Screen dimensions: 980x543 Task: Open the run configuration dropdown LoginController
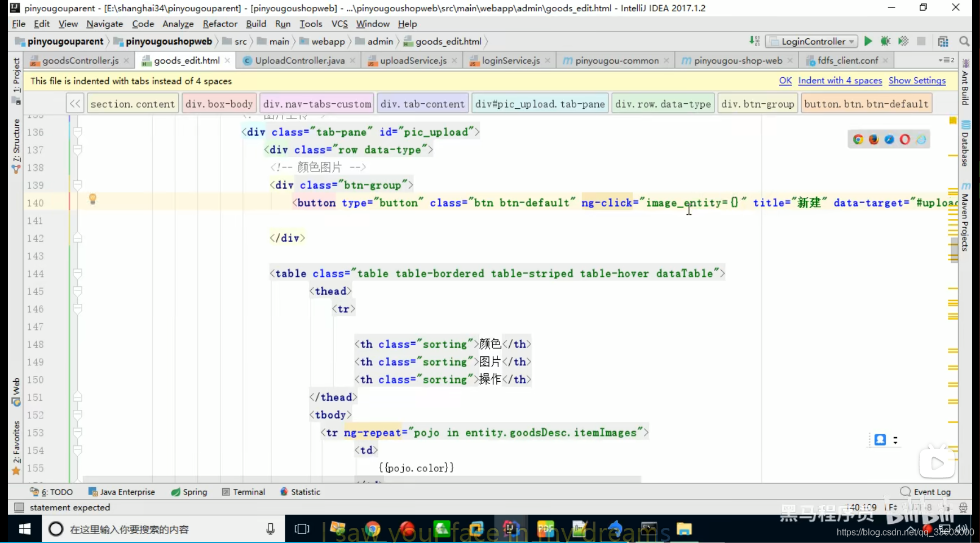pos(812,41)
